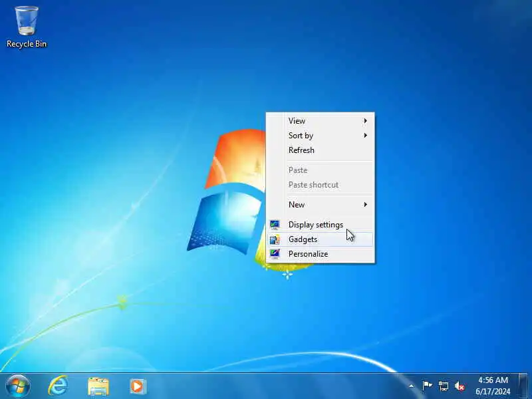
Task: Show hidden tray icons arrow
Action: click(x=411, y=386)
